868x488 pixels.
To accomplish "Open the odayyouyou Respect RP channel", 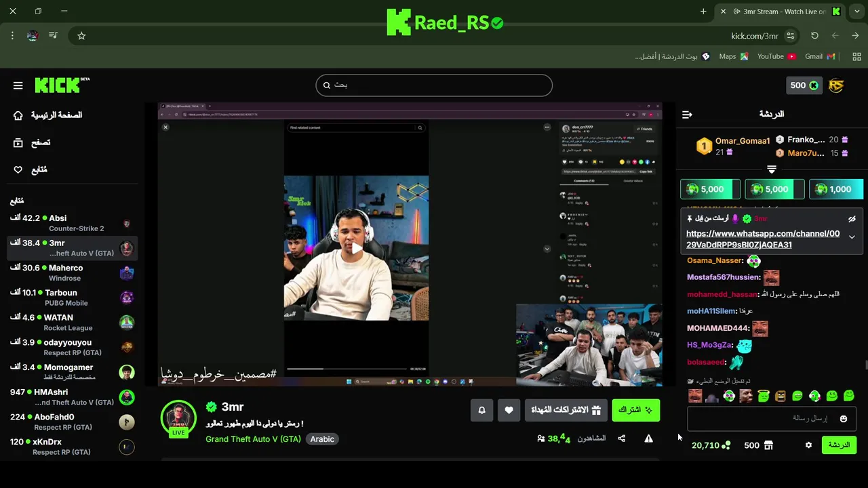I will coord(72,347).
